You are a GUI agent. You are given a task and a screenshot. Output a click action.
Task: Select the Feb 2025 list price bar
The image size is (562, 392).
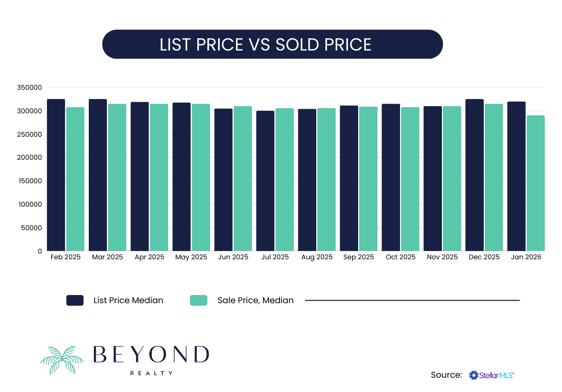tap(56, 175)
